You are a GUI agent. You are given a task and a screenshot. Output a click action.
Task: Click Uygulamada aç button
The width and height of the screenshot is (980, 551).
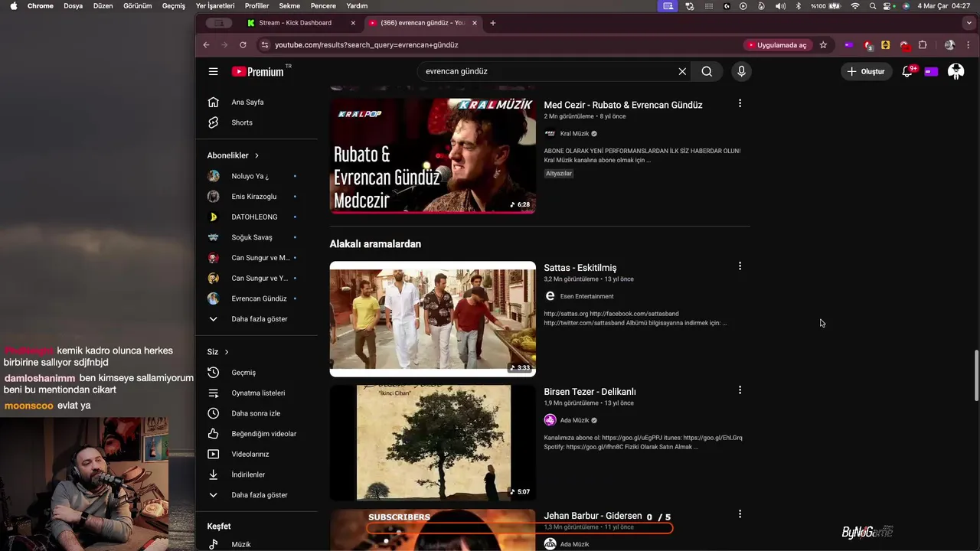click(x=776, y=44)
